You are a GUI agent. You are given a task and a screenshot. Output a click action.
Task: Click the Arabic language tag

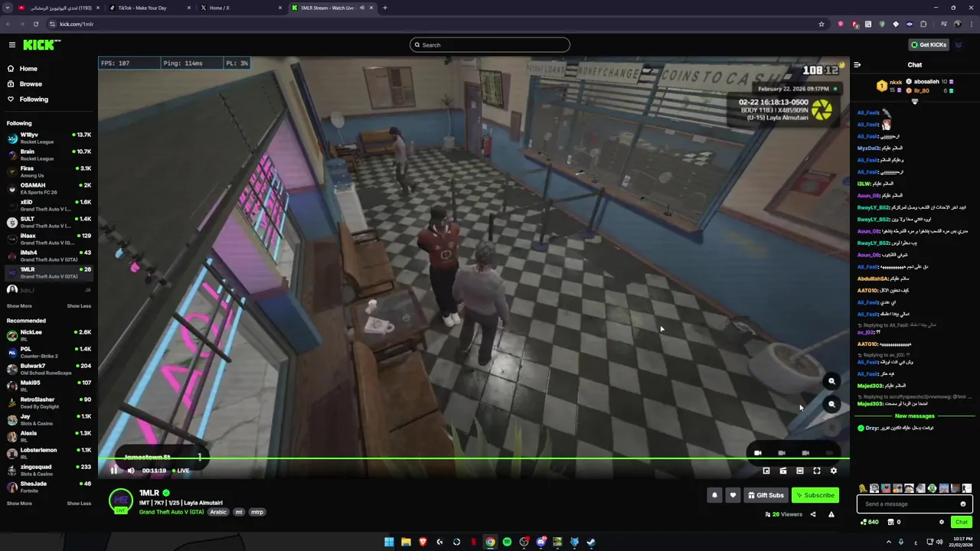(218, 512)
